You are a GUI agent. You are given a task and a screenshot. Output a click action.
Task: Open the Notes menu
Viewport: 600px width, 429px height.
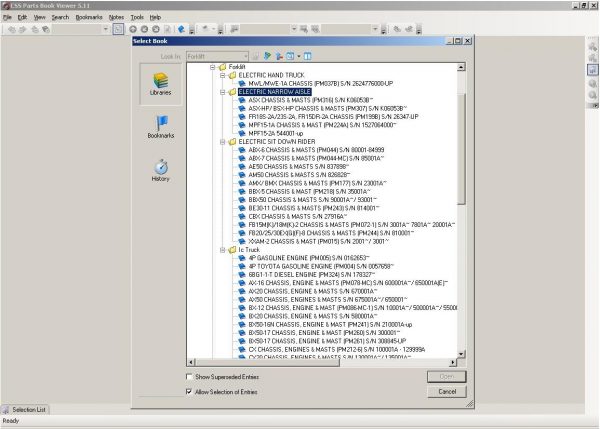(116, 17)
